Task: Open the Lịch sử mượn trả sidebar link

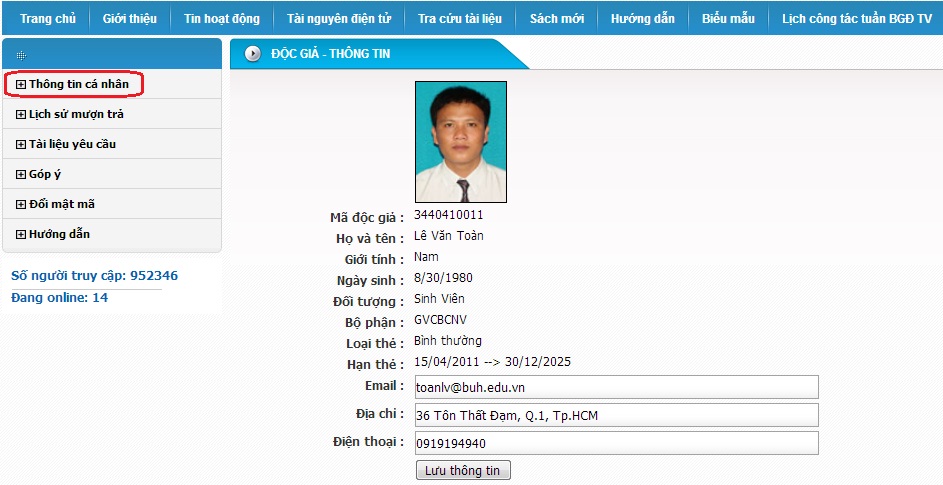Action: [76, 114]
